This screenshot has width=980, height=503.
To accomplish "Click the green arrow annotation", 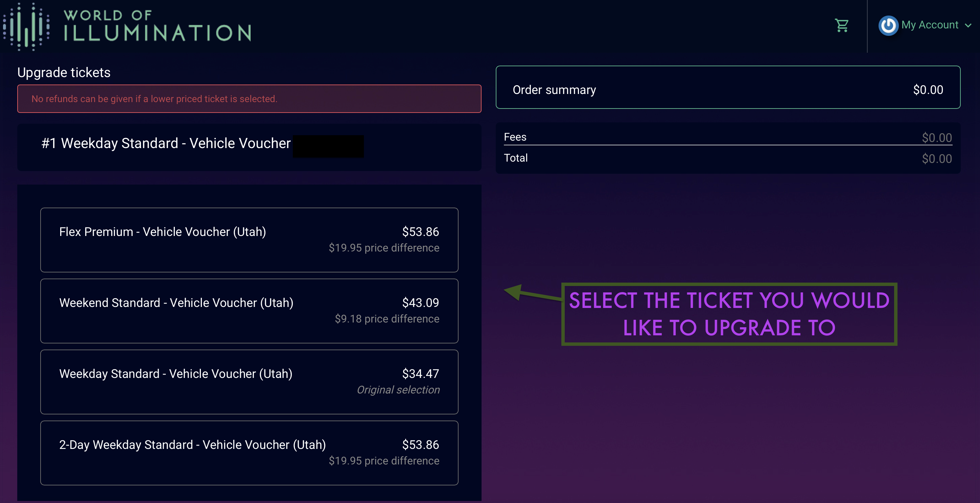I will click(x=533, y=293).
